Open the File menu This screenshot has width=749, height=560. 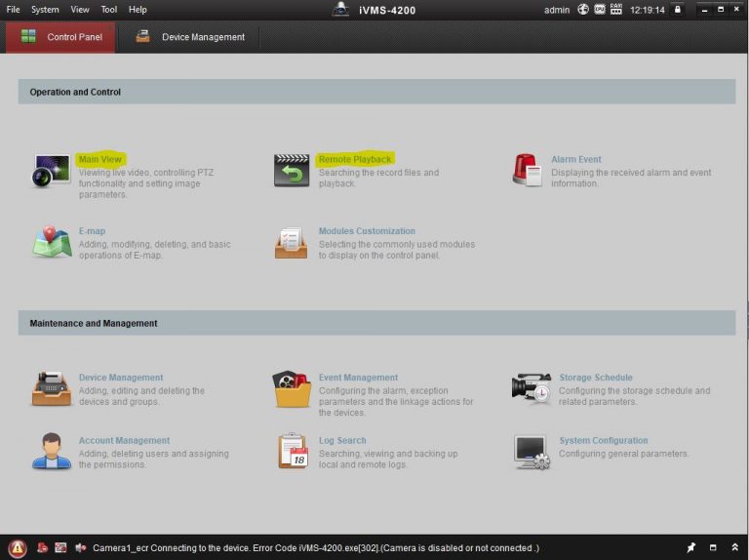pos(13,10)
